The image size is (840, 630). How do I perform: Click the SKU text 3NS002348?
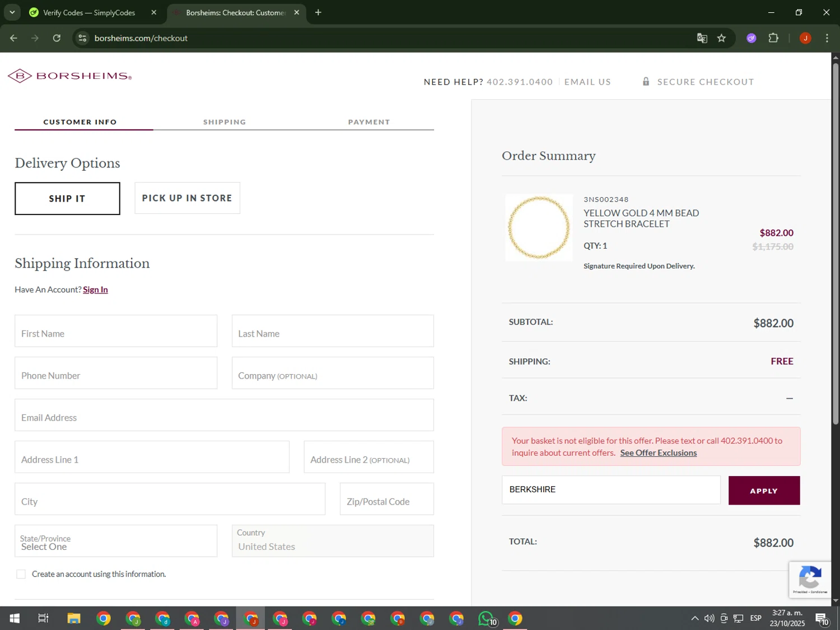pos(606,199)
